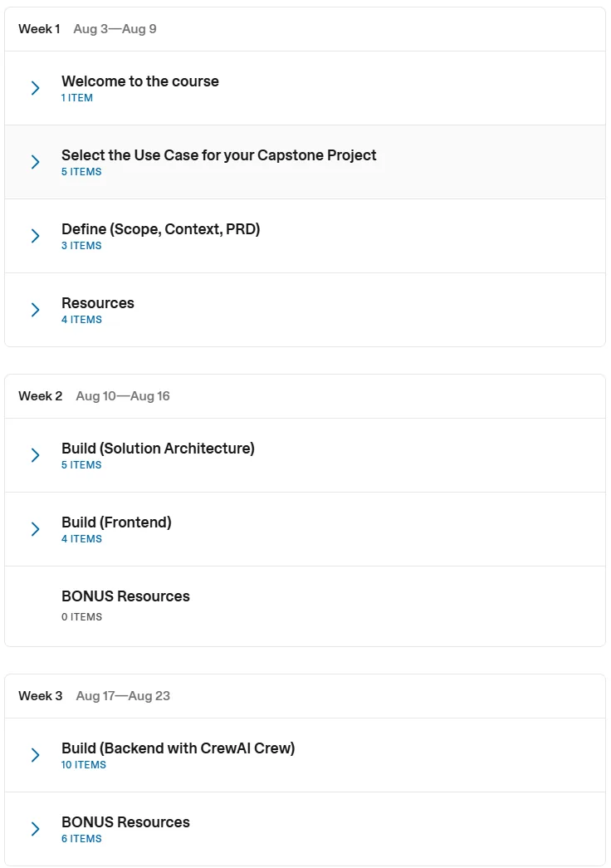Screen dimensions: 611x868
Task: Click the 10 ITEMS count label
Action: [84, 764]
